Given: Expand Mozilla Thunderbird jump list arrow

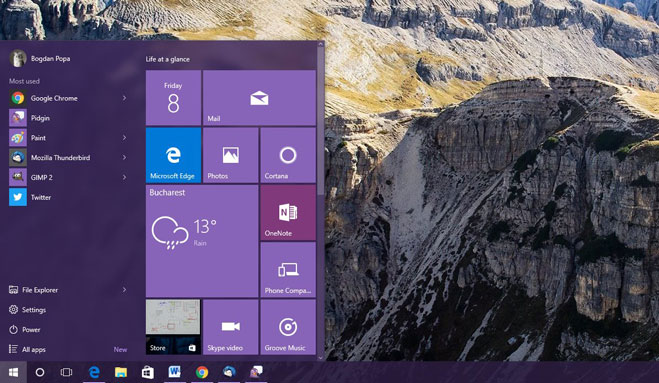Looking at the screenshot, I should click(x=124, y=157).
